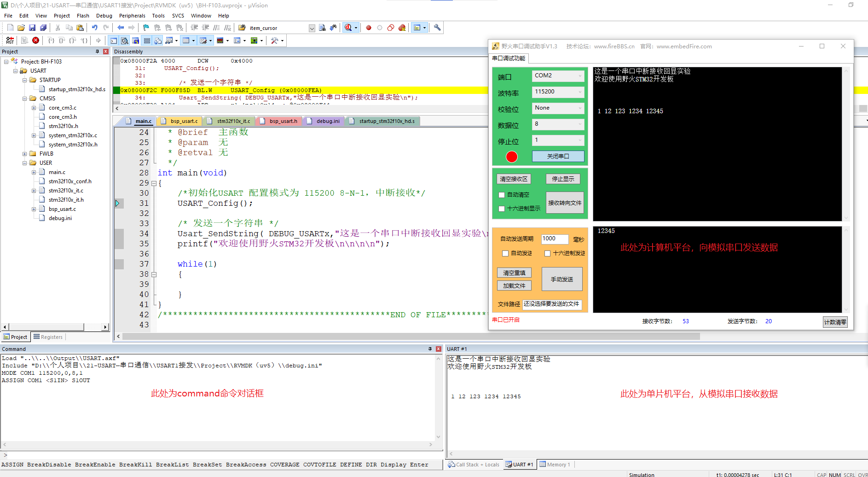Enable the 十六进制发送 checkbox
The image size is (868, 477).
[547, 253]
